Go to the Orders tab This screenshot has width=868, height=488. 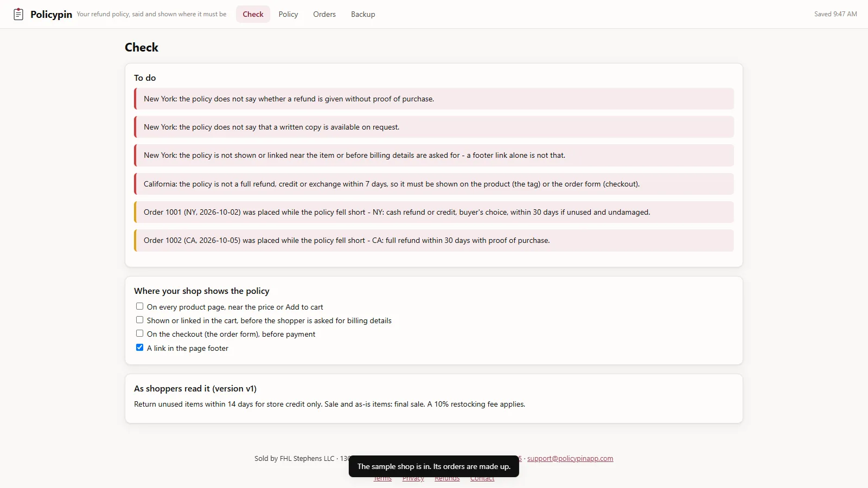click(x=324, y=14)
